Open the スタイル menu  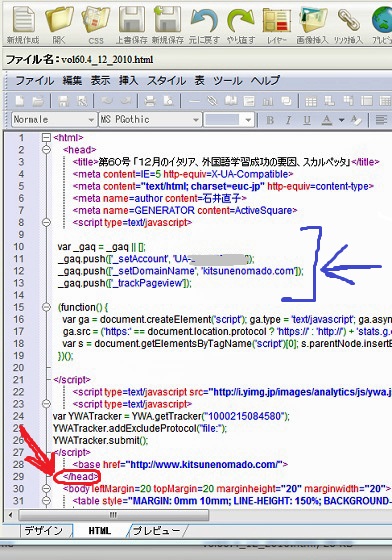click(166, 80)
